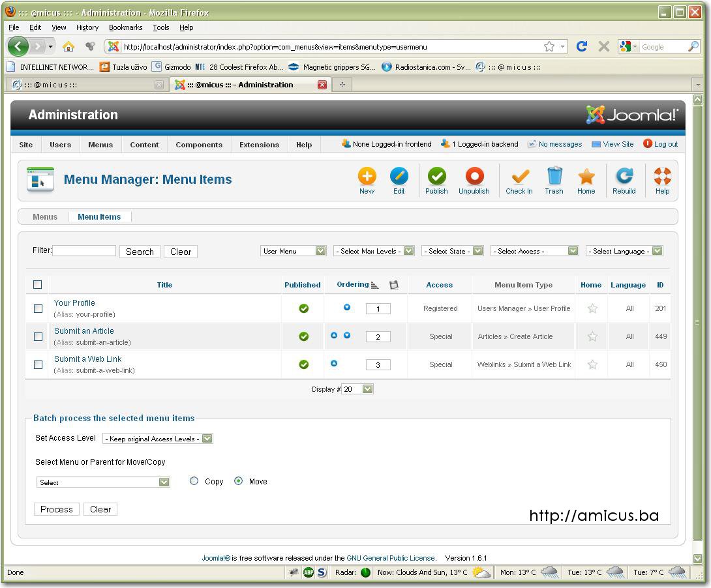Click the Home star toolbar icon
Image resolution: width=711 pixels, height=588 pixels.
point(586,176)
